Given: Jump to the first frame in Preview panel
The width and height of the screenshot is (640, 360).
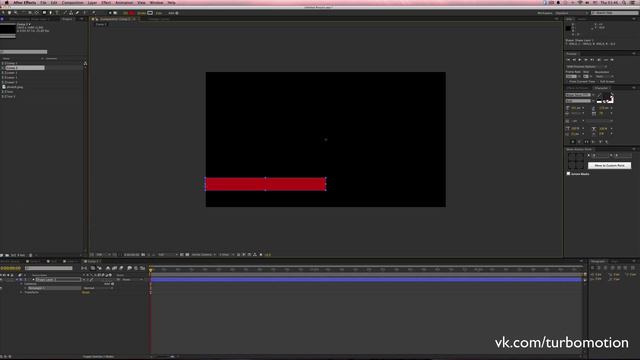Looking at the screenshot, I should [568, 60].
